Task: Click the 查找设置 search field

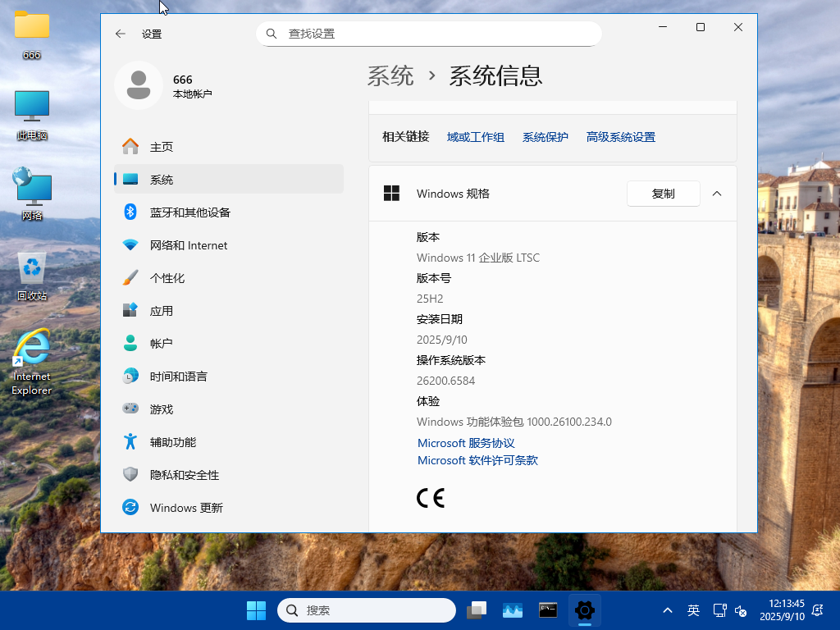Action: [428, 34]
